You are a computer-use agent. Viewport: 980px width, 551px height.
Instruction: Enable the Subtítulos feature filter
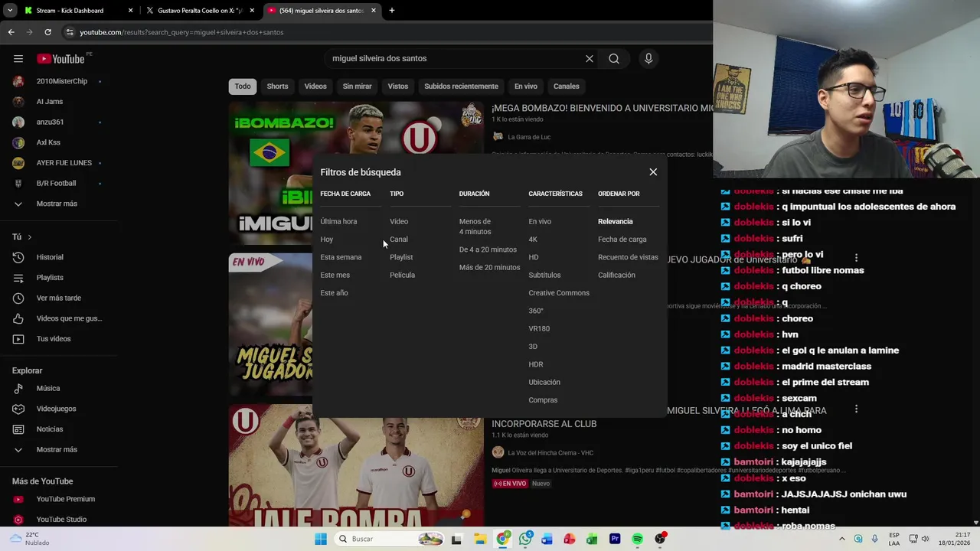pos(544,275)
